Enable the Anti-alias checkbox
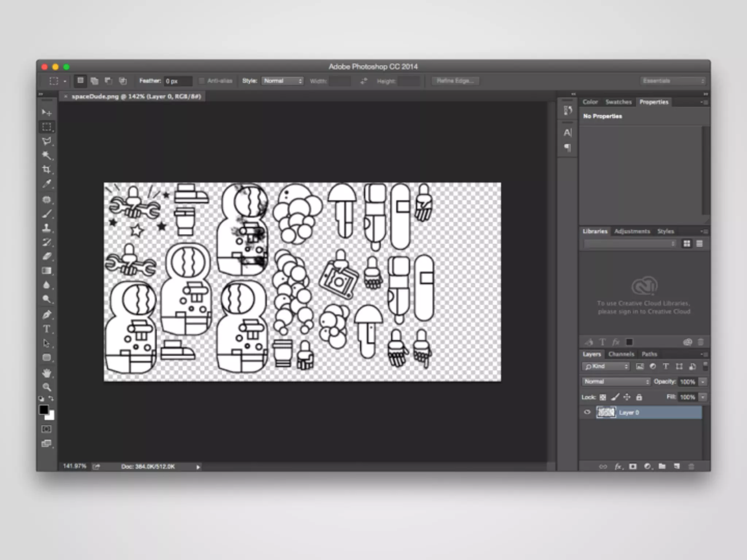The height and width of the screenshot is (560, 747). (202, 81)
